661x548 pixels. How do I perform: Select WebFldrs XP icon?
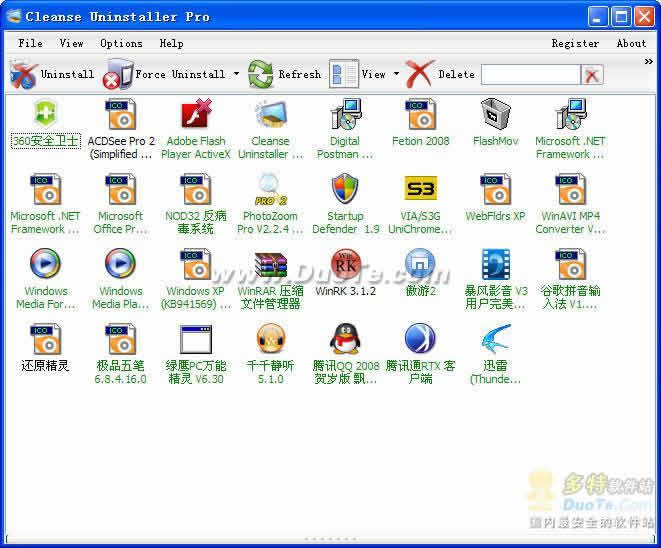[x=495, y=189]
